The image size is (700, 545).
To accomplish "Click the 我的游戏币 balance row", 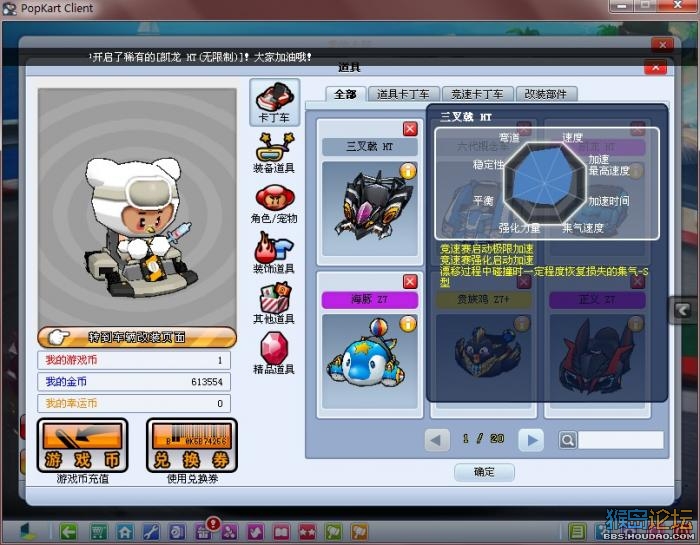I will pos(134,360).
